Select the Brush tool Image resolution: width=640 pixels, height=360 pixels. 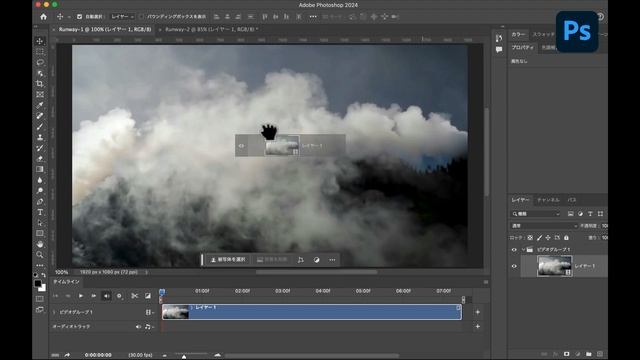click(40, 127)
